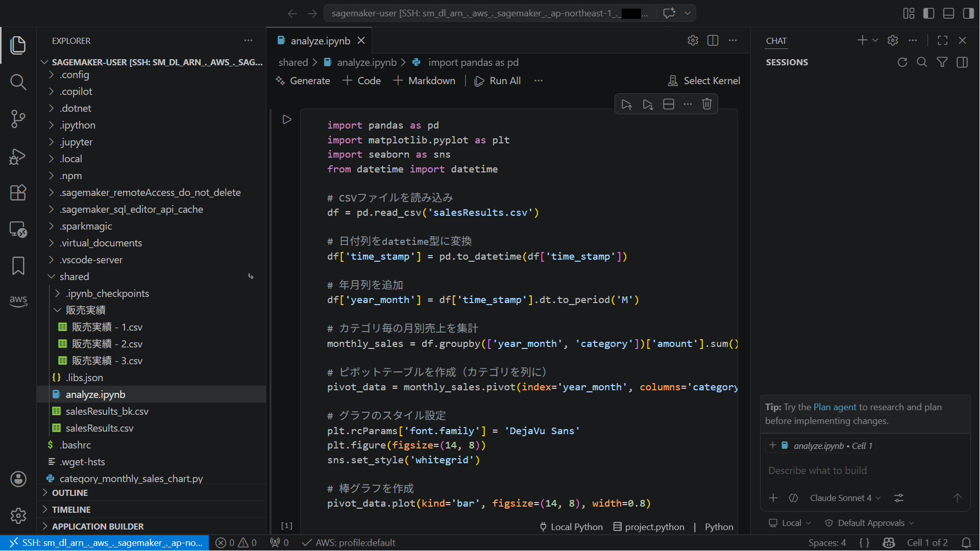Click the AWS: profile:default status item

coord(349,543)
